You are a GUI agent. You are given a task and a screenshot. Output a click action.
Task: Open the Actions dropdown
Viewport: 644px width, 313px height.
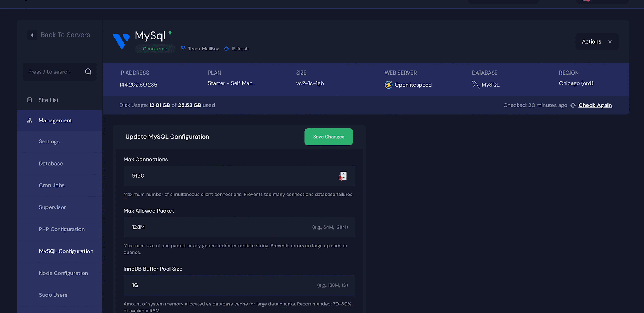pos(597,41)
